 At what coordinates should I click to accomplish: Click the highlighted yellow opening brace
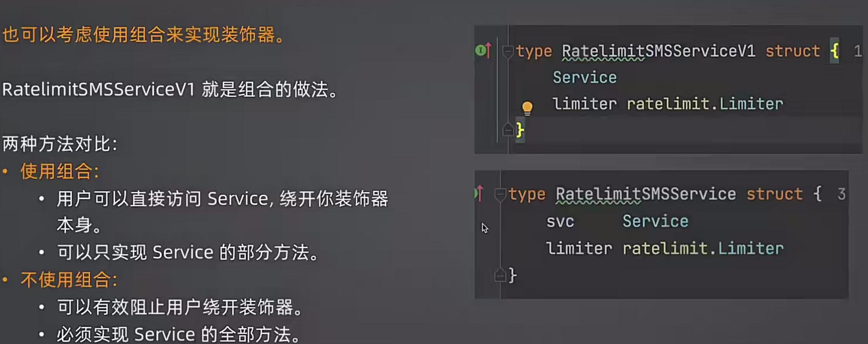[834, 51]
